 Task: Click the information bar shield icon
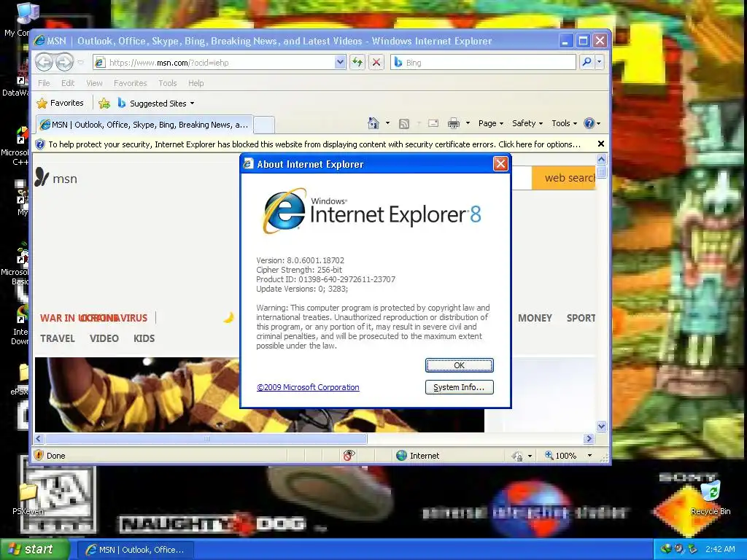click(40, 144)
